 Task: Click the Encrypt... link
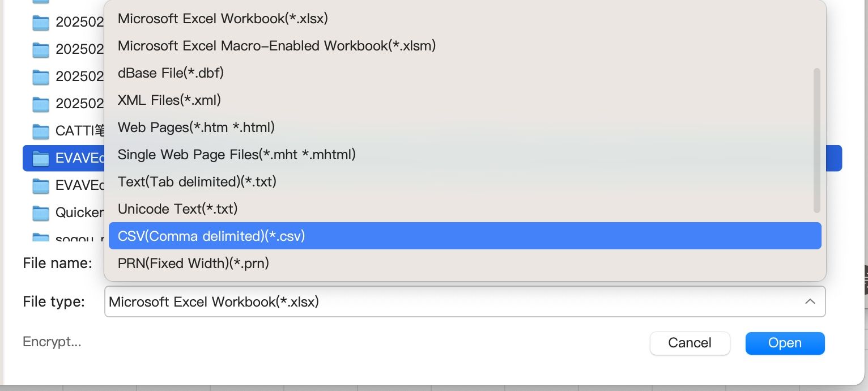[x=52, y=342]
